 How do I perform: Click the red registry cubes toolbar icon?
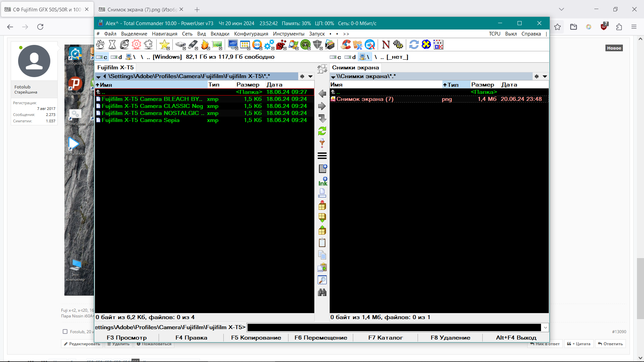[281, 45]
